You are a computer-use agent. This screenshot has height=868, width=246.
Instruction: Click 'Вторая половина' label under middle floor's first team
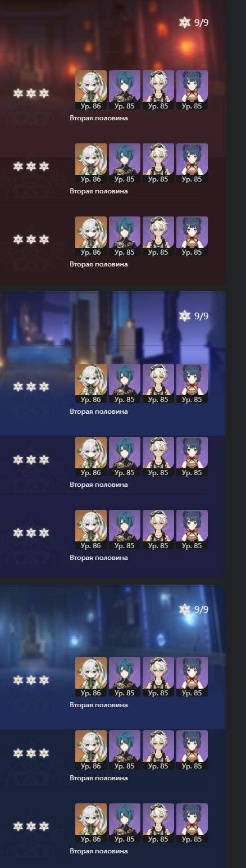click(x=99, y=412)
